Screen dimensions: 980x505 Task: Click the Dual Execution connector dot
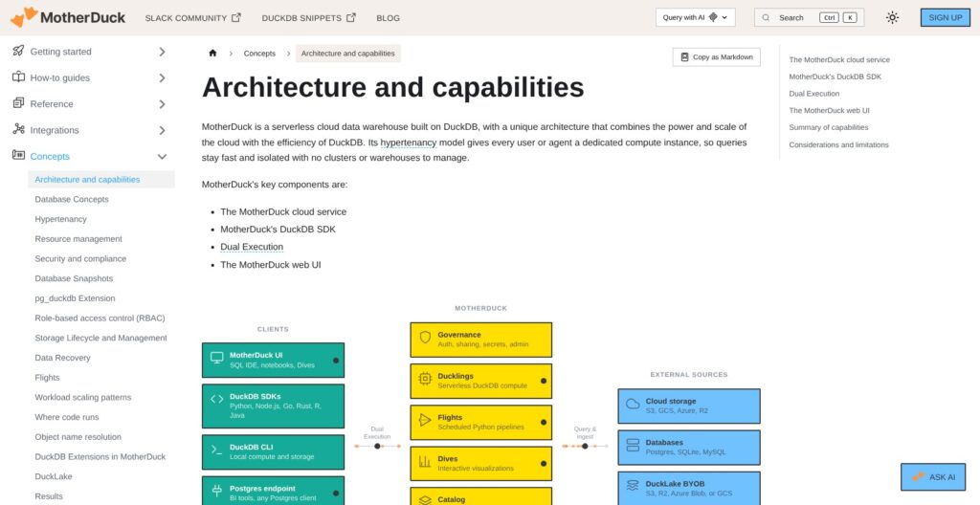377,447
